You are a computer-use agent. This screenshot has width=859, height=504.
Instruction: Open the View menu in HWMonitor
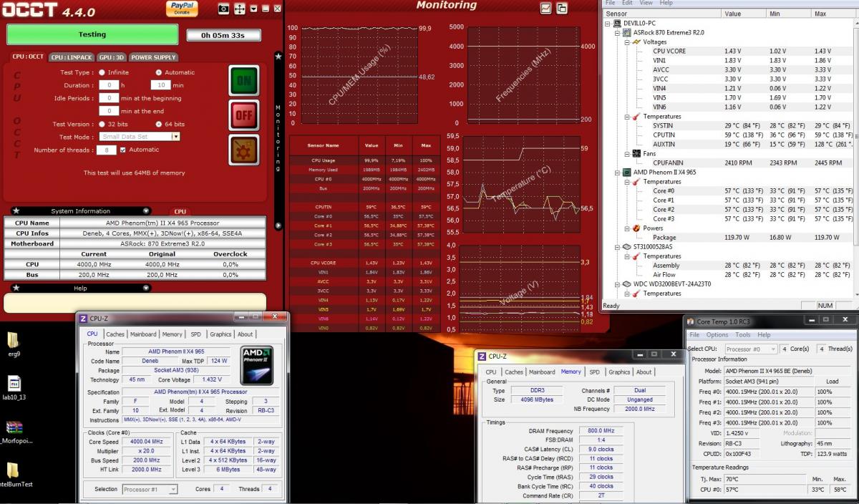tap(646, 4)
